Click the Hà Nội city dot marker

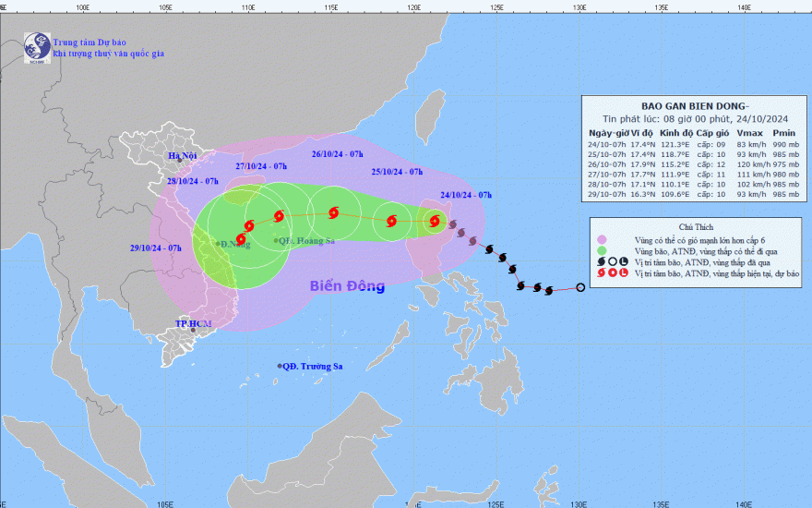(180, 160)
